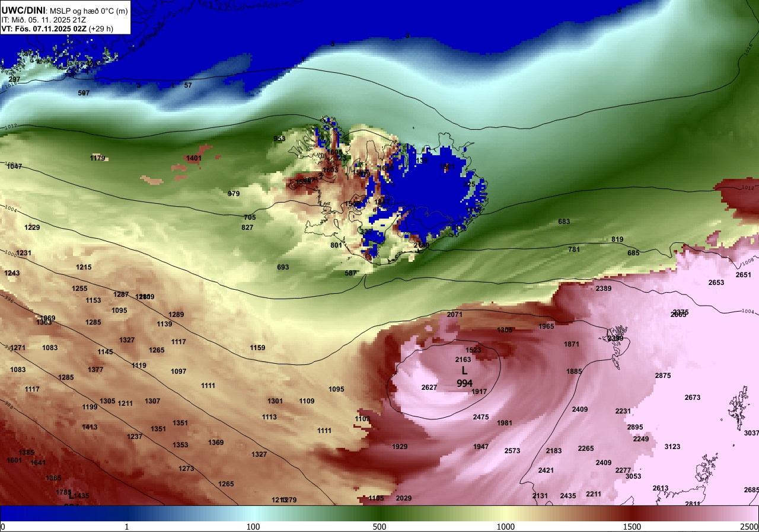Click the 1500 label on the color scale
This screenshot has width=759, height=532.
[x=632, y=527]
